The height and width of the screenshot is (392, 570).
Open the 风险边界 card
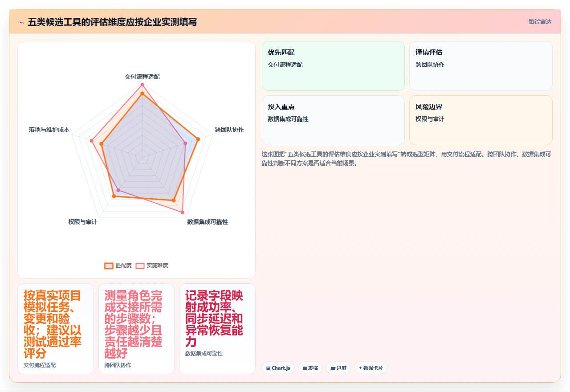click(481, 120)
